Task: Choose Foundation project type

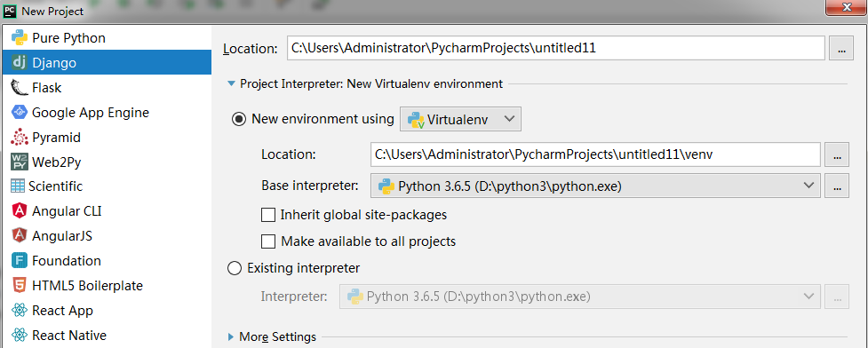Action: click(107, 261)
